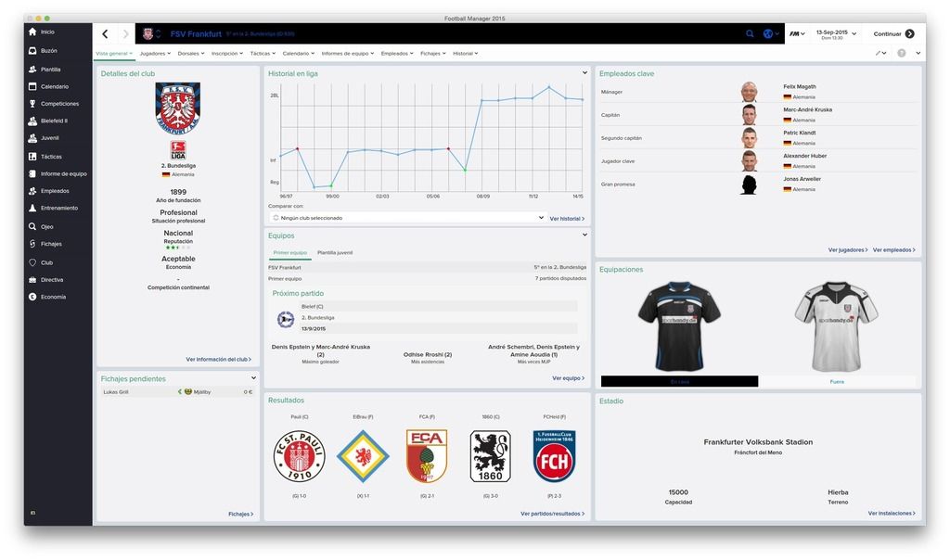Open the Jugadores dropdown menu

pos(155,53)
